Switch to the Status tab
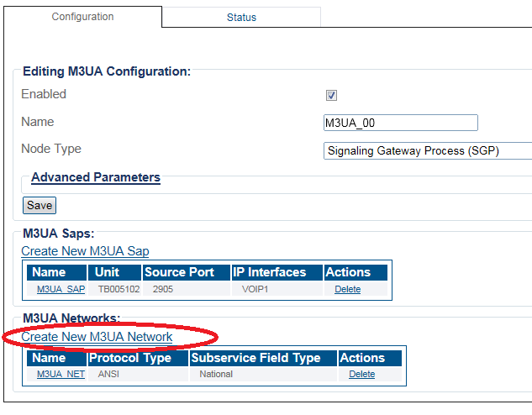This screenshot has height=415, width=532. click(241, 18)
